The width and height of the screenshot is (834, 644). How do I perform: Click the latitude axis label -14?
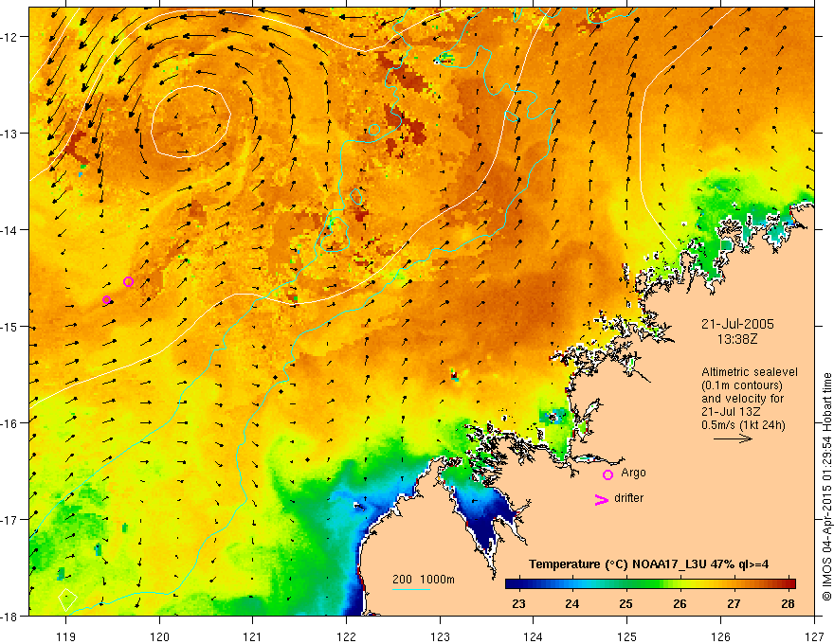click(x=9, y=230)
